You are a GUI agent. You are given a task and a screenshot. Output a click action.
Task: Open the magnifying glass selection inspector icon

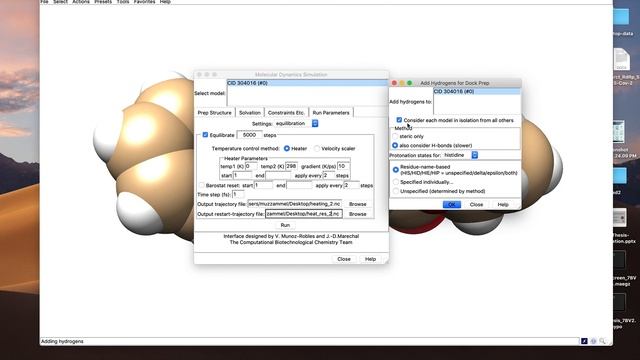tap(602, 341)
